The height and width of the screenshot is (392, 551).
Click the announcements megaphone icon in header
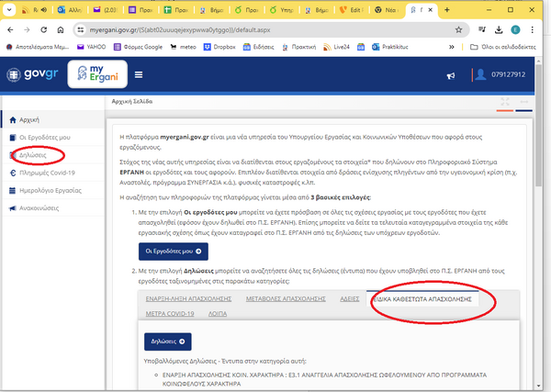[x=449, y=75]
